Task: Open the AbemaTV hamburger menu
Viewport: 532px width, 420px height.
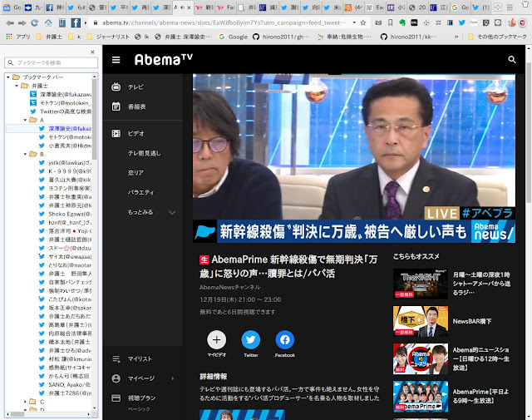Action: 116,60
